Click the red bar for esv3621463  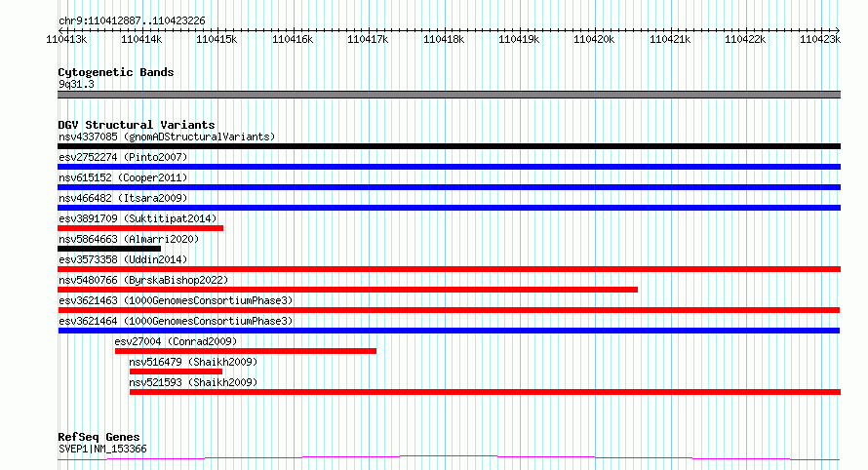click(449, 310)
